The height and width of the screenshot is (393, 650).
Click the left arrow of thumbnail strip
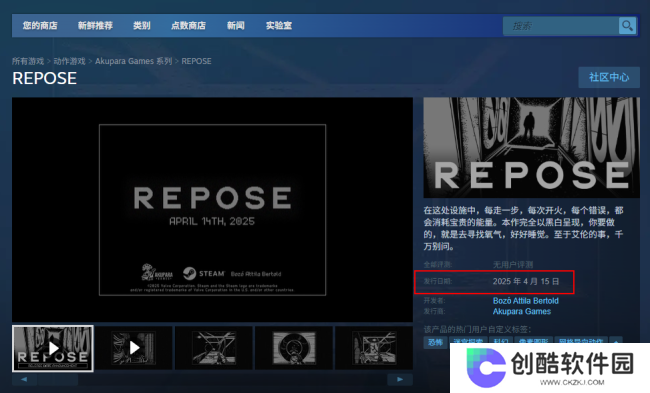click(24, 379)
